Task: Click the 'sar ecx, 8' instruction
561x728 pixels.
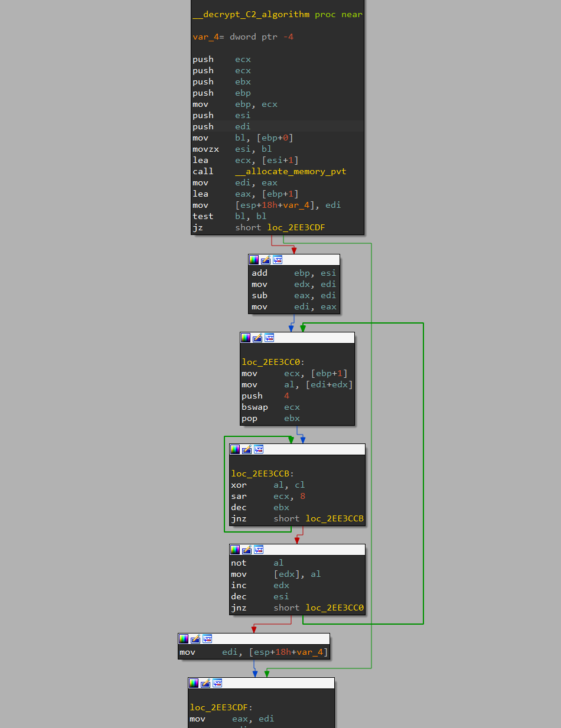Action: (x=268, y=496)
